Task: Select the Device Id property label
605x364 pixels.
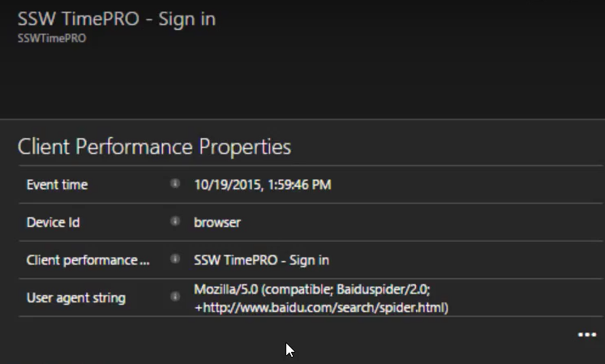Action: [x=54, y=222]
